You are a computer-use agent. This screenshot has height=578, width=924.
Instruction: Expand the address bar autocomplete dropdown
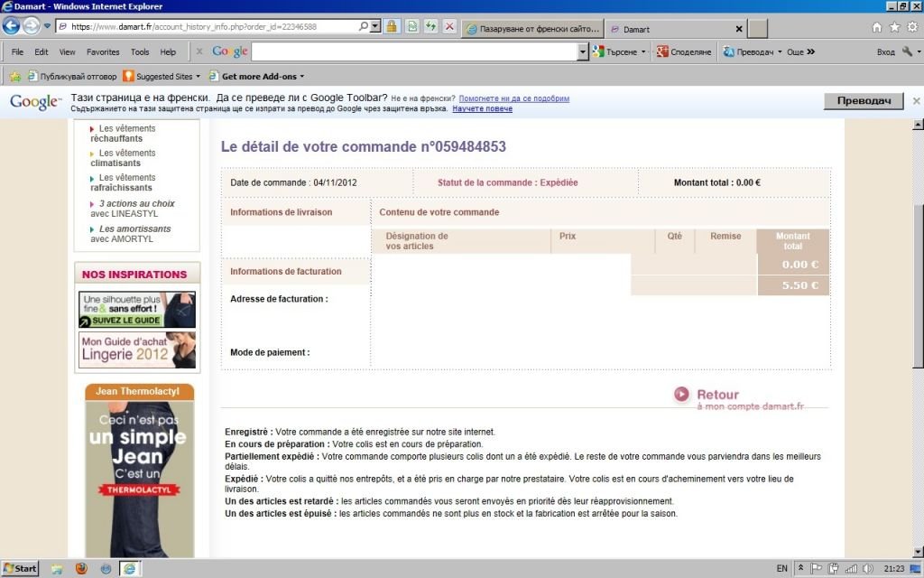tap(375, 26)
